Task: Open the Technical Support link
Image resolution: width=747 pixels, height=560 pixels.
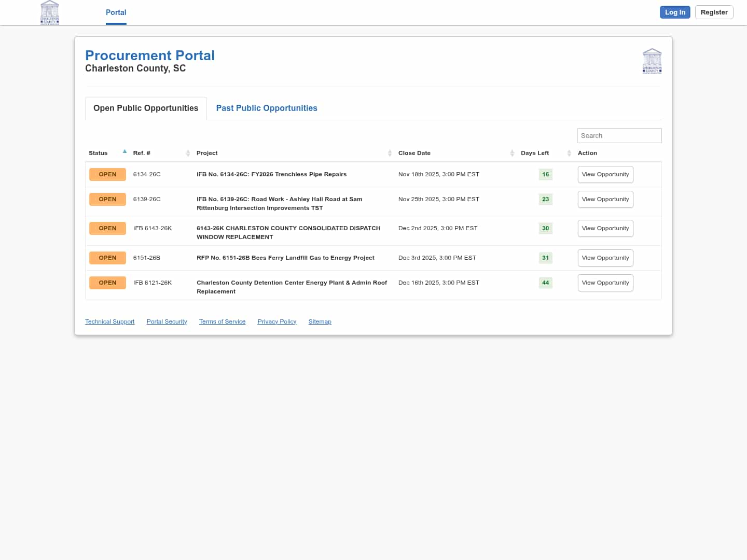Action: [109, 321]
